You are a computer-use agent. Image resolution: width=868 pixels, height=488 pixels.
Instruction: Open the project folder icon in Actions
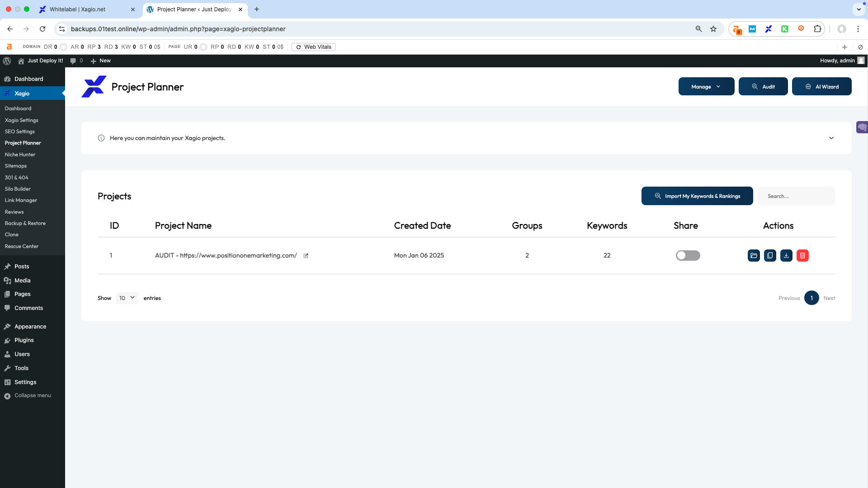(x=754, y=256)
